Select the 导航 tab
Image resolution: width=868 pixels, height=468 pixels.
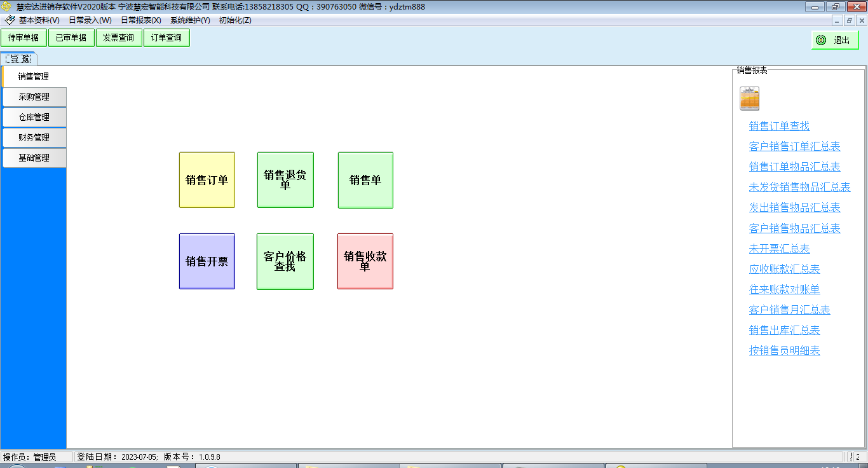[x=20, y=59]
